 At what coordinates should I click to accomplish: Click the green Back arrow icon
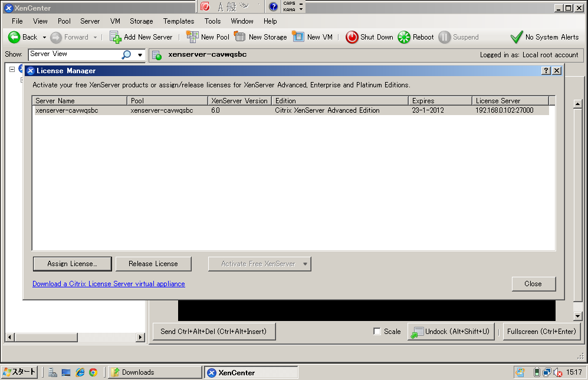click(14, 37)
